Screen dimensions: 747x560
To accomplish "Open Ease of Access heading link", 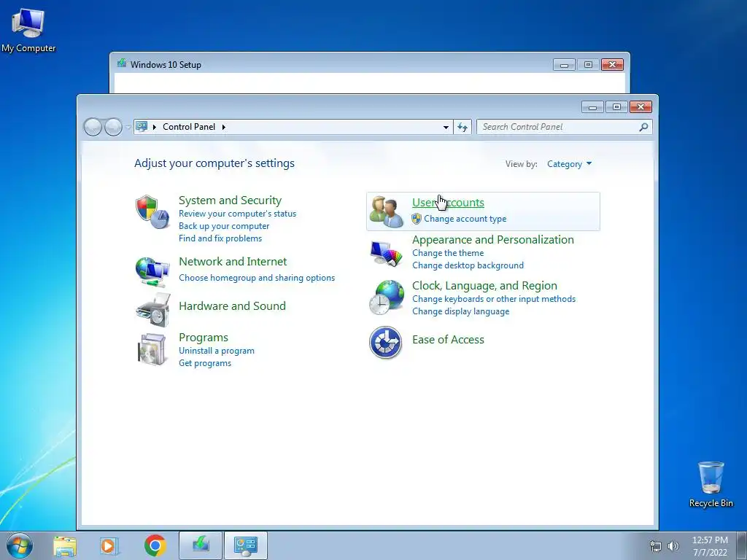I will 448,340.
